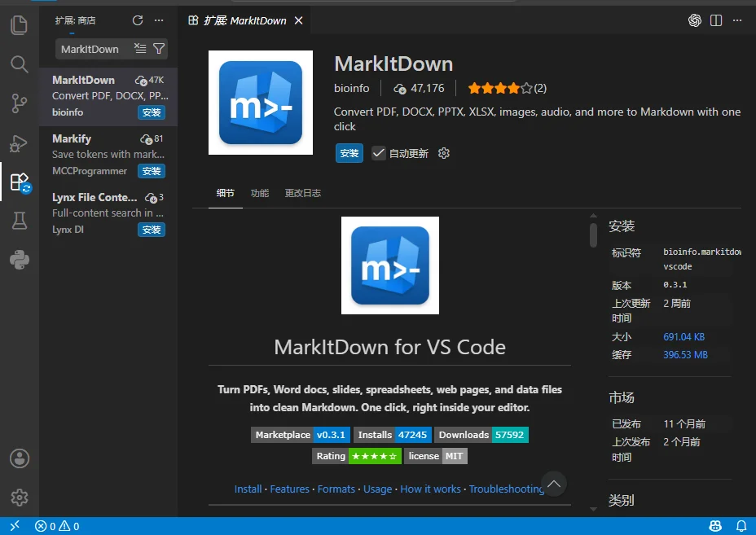
Task: Click the details pane vertical scrollbar thumb
Action: pos(594,235)
